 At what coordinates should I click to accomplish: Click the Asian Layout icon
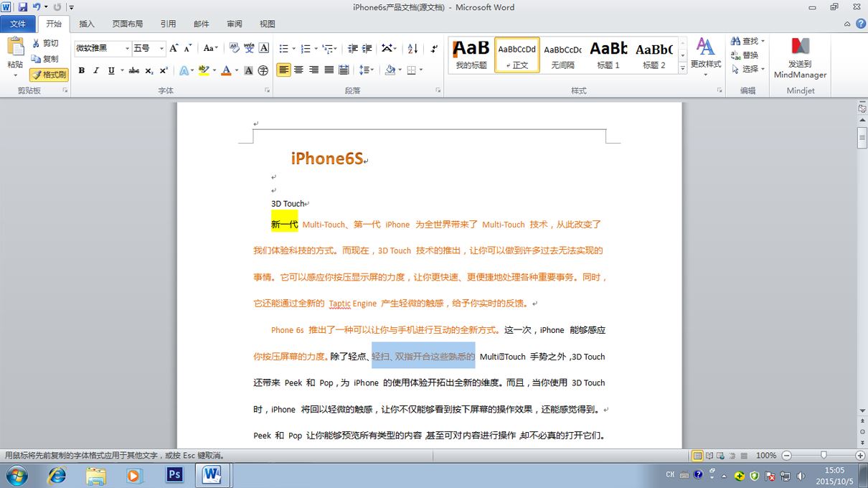[x=389, y=48]
